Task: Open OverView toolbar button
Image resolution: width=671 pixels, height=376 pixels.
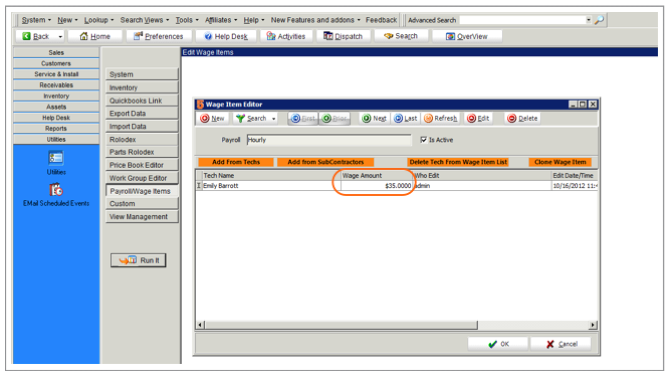Action: coord(467,36)
